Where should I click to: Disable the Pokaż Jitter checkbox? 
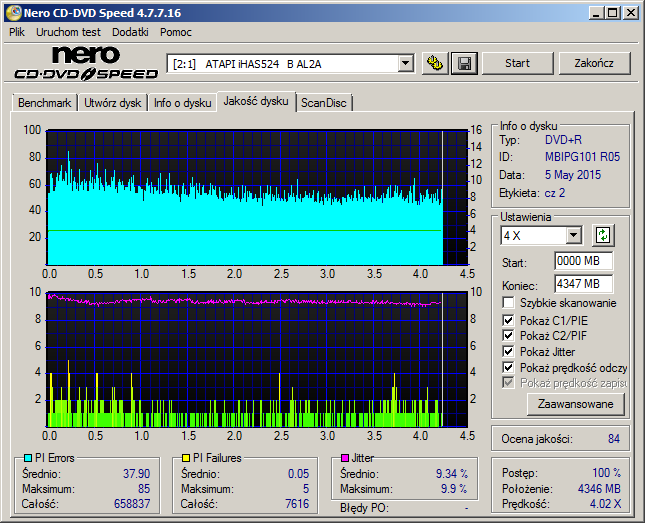point(508,351)
